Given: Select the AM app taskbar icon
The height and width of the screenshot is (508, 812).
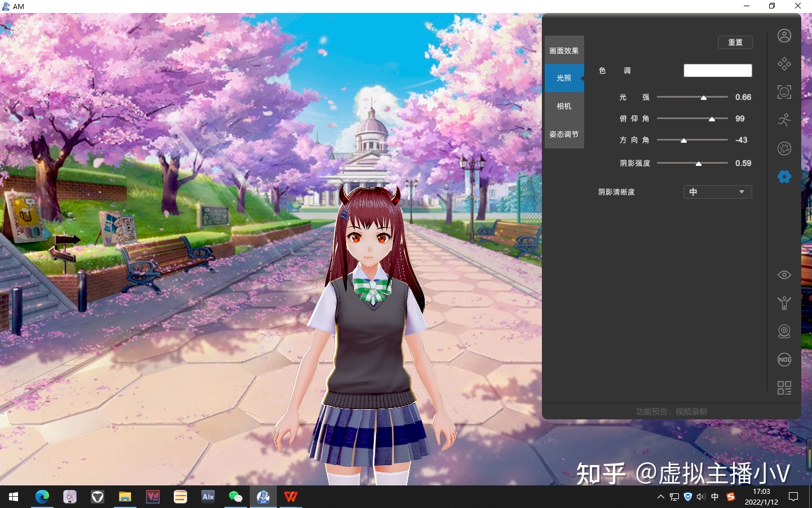Looking at the screenshot, I should tap(263, 497).
